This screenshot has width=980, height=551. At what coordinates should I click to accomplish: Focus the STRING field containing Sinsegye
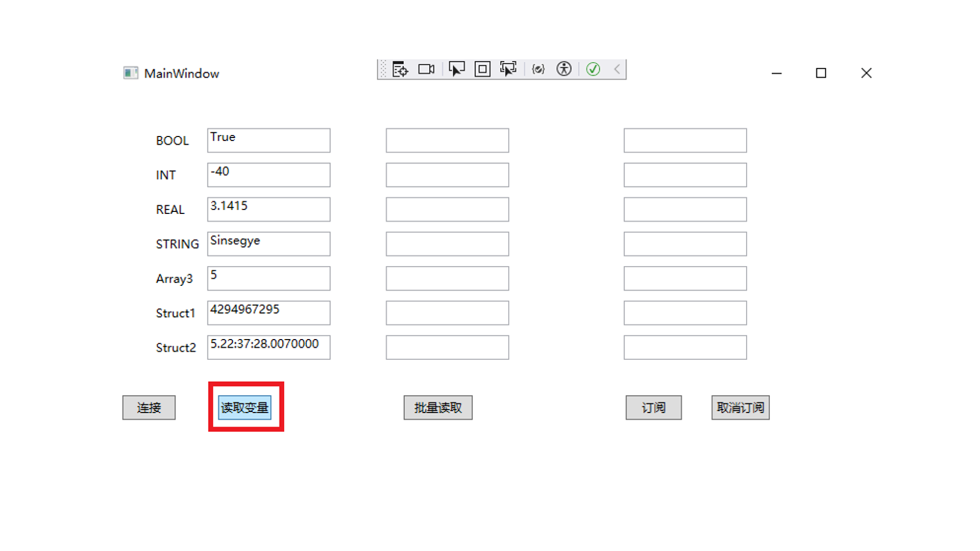tap(268, 244)
